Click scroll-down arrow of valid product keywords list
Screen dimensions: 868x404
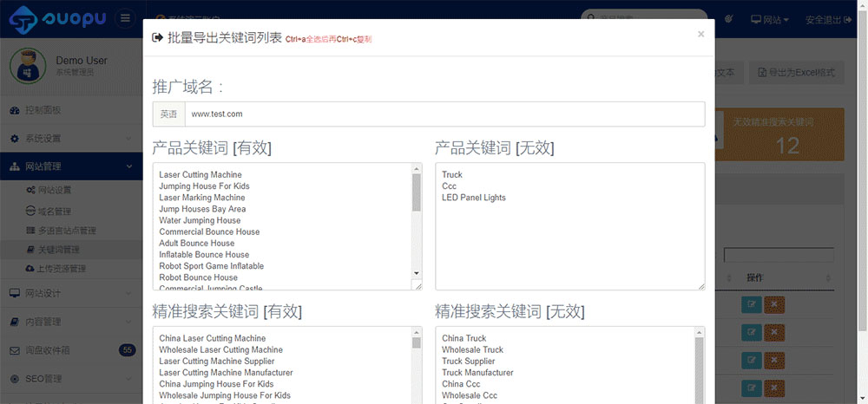pos(416,273)
